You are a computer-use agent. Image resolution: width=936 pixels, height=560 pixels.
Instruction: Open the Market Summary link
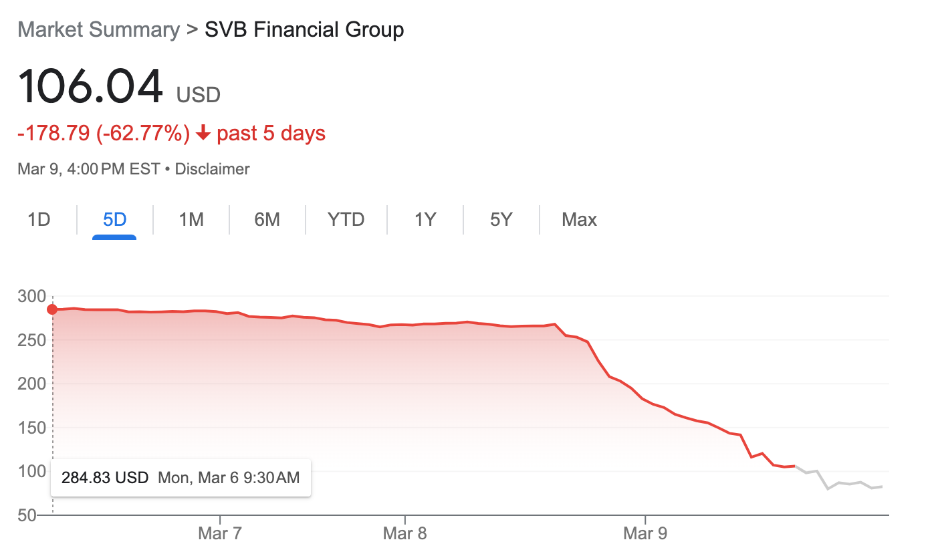pos(98,30)
